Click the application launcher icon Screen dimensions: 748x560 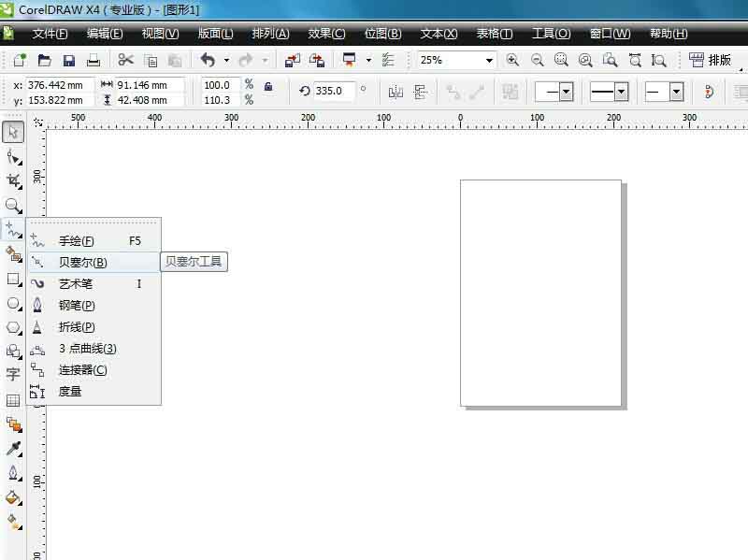coord(350,60)
